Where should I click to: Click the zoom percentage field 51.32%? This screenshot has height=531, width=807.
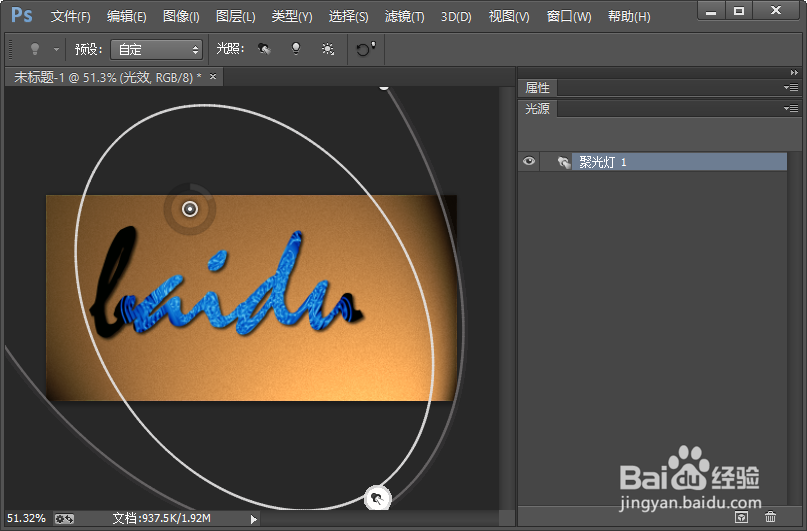click(x=26, y=518)
